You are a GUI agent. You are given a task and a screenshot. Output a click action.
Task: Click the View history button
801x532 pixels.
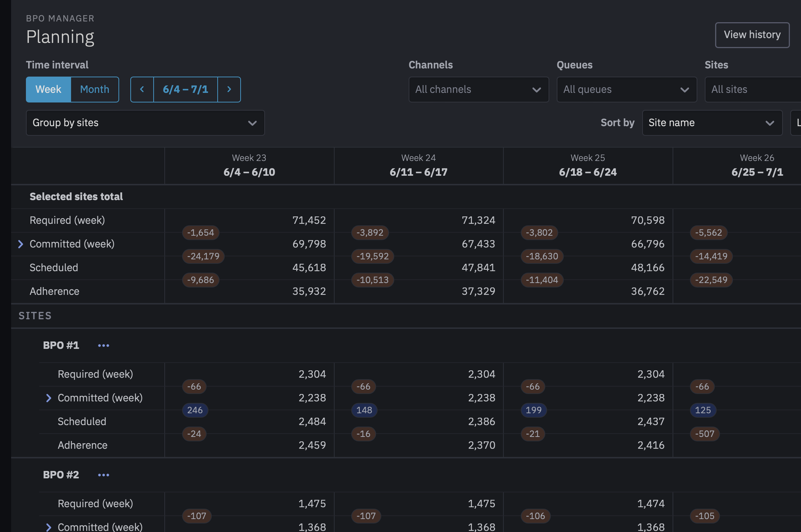752,35
